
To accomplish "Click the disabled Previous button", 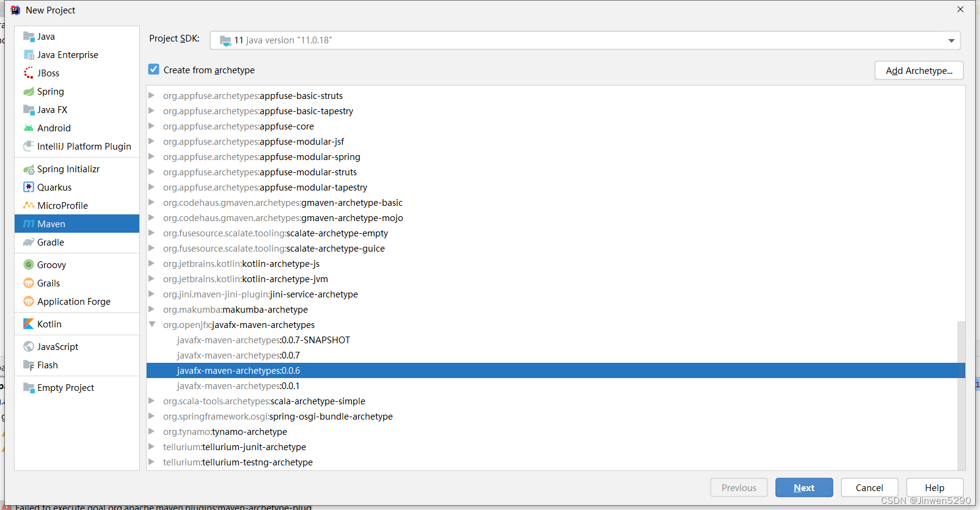I will 739,487.
